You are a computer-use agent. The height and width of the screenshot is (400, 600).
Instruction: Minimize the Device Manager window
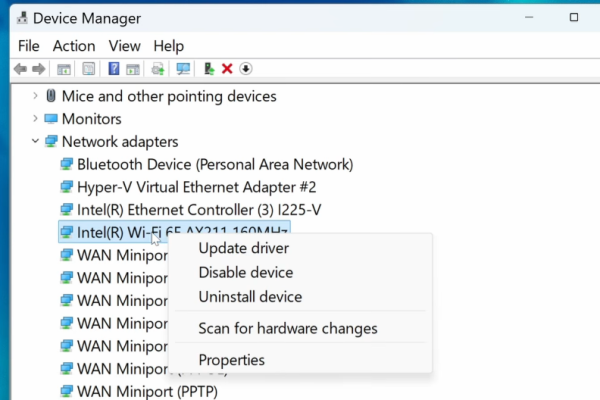[x=529, y=18]
